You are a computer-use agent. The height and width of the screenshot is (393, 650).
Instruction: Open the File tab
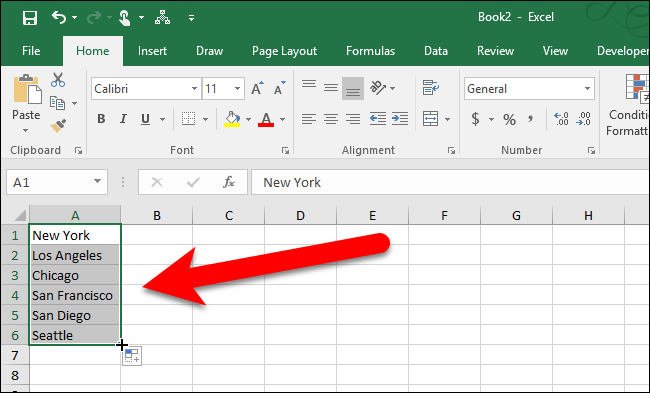point(31,51)
